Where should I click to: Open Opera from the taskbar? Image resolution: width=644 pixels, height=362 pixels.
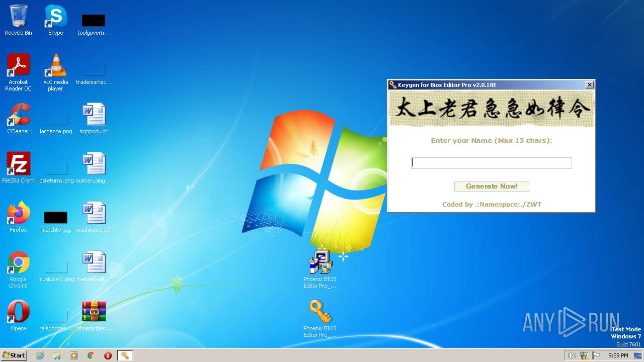click(108, 355)
